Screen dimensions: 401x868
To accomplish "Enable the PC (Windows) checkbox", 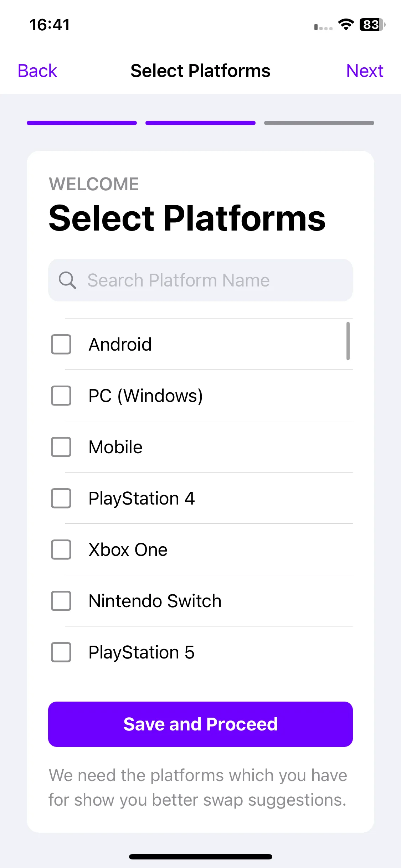I will coord(61,396).
